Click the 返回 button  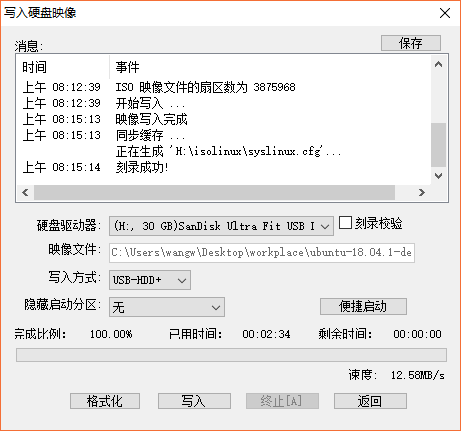click(370, 401)
